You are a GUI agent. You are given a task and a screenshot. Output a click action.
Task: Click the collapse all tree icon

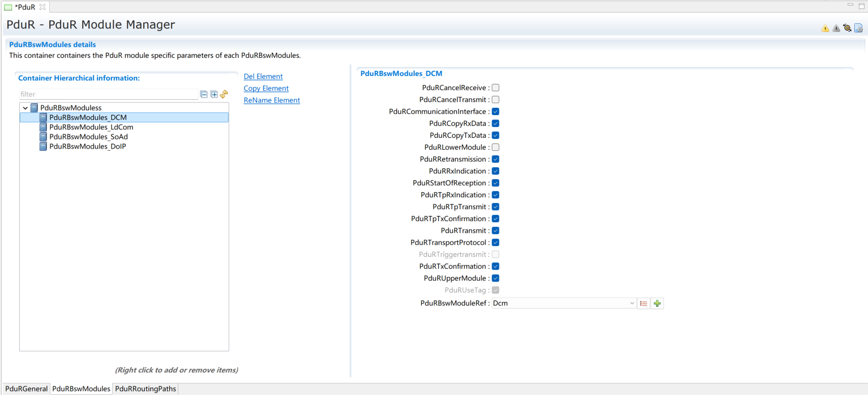pos(204,95)
